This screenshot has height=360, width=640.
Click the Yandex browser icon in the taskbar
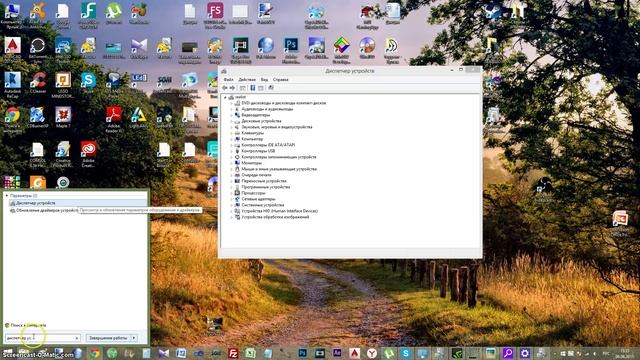tap(371, 353)
